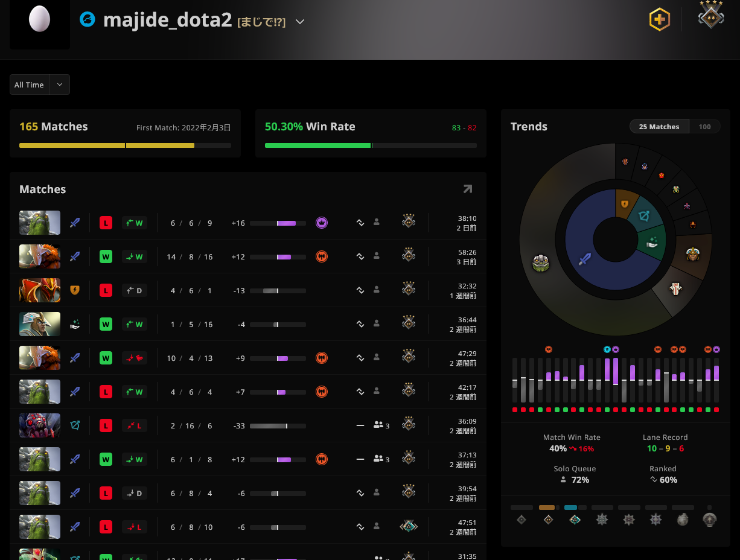740x560 pixels.
Task: Click the shield role icon in the 32:32 match
Action: (75, 290)
